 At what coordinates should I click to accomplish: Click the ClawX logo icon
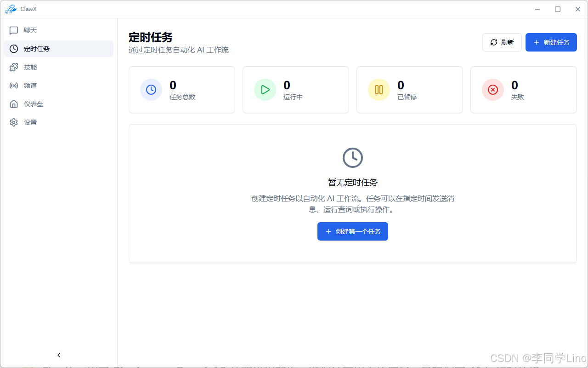(11, 9)
